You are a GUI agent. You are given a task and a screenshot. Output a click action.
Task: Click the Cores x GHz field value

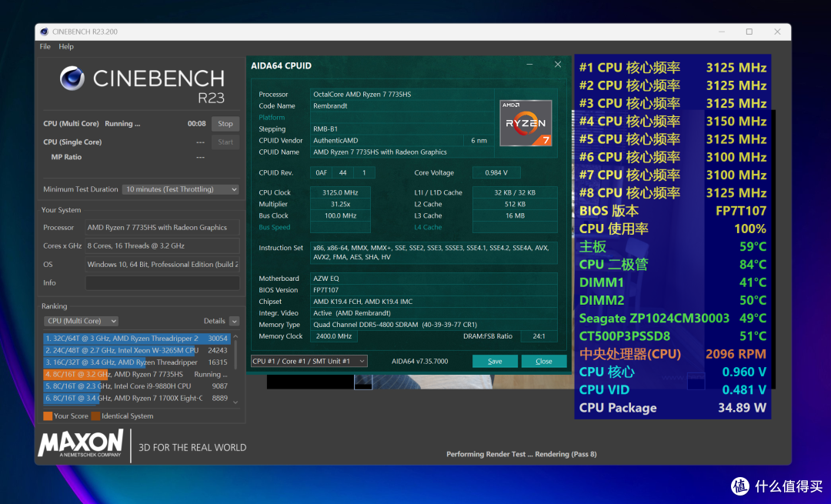pos(162,246)
